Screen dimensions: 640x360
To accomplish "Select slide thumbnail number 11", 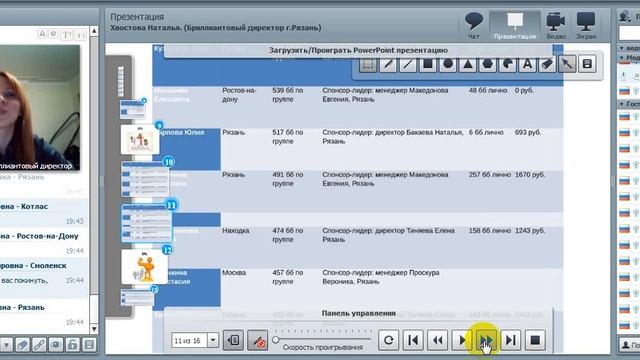I will (x=147, y=223).
